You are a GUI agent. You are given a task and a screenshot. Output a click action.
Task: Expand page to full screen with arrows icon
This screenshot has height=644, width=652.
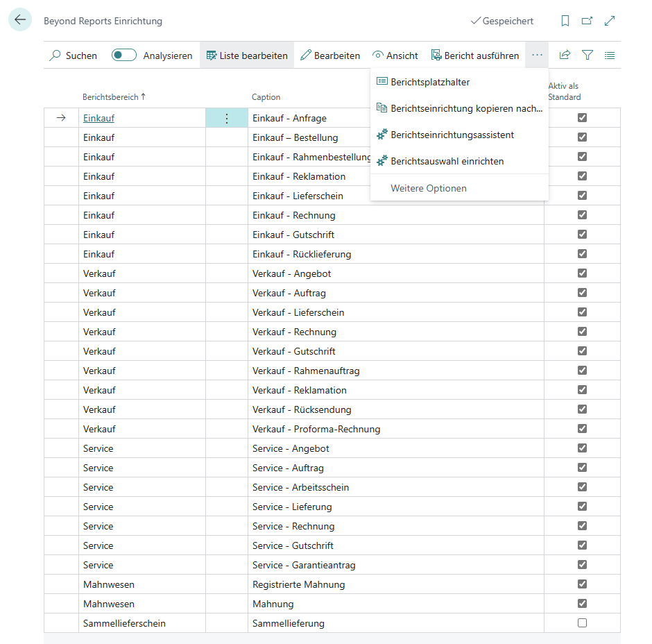(x=609, y=21)
